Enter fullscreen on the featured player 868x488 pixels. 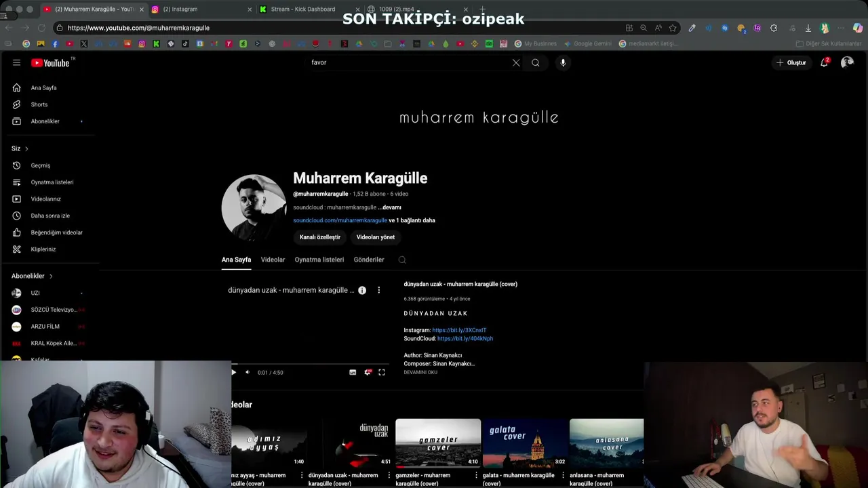click(382, 372)
